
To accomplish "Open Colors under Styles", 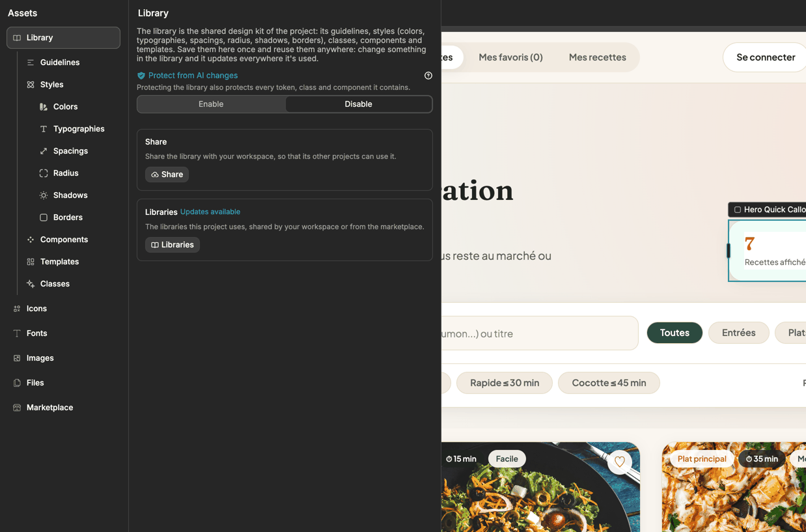I will coord(65,107).
